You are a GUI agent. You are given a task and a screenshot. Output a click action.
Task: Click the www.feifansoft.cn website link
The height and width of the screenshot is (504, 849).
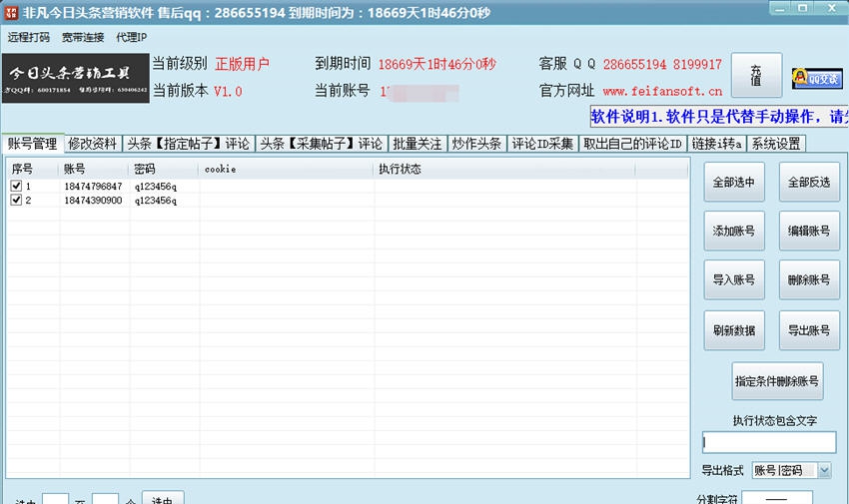(x=662, y=91)
